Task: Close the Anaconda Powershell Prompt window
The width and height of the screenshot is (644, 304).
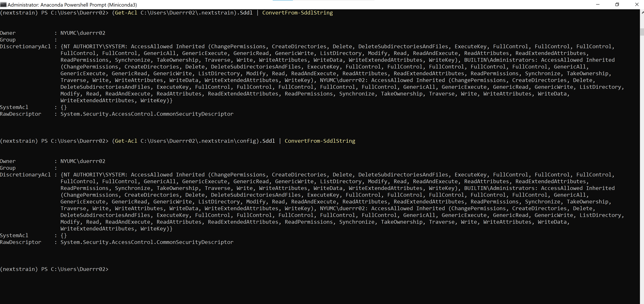Action: (637, 5)
